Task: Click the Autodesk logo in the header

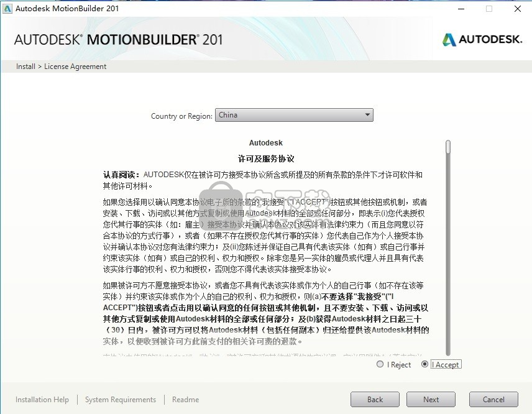Action: (482, 39)
